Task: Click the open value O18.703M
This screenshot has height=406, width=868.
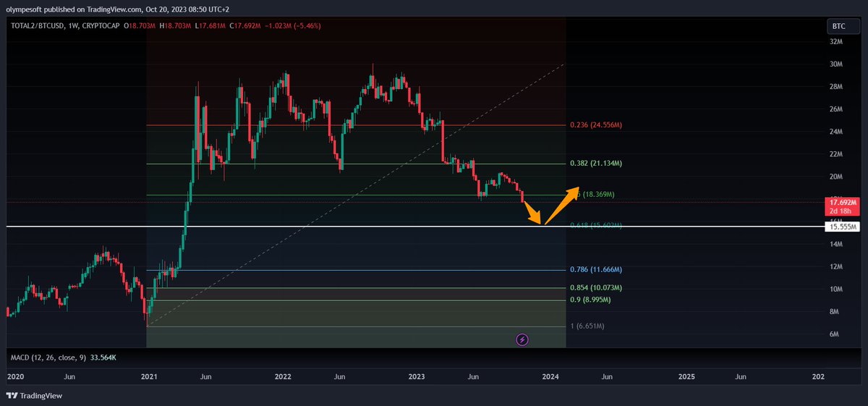Action: point(141,26)
